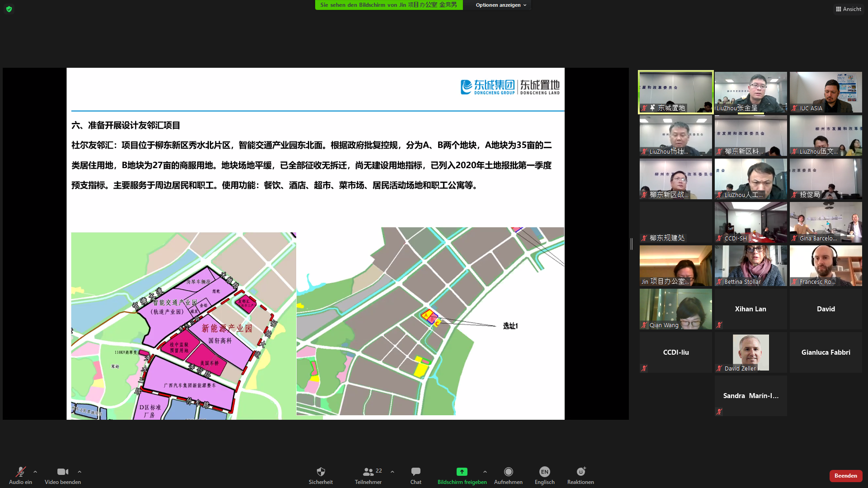The height and width of the screenshot is (488, 868).
Task: Click the red Beenden button
Action: point(845,476)
